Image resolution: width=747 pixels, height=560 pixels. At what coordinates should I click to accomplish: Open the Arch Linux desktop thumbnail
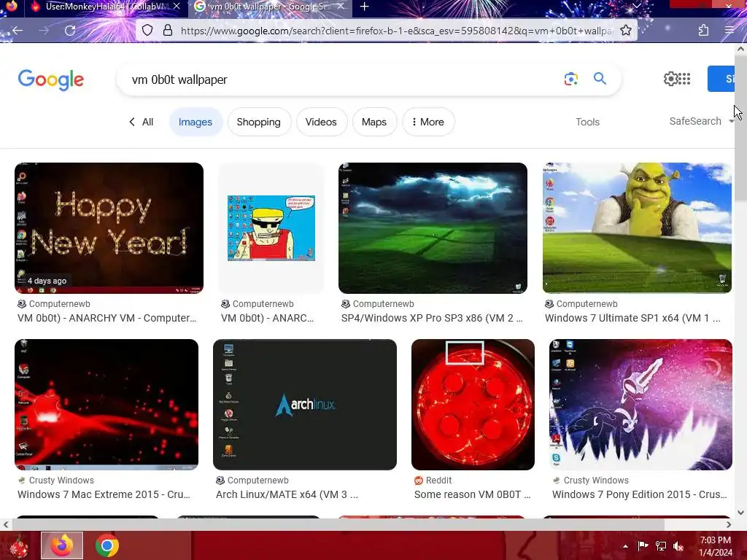(x=305, y=405)
